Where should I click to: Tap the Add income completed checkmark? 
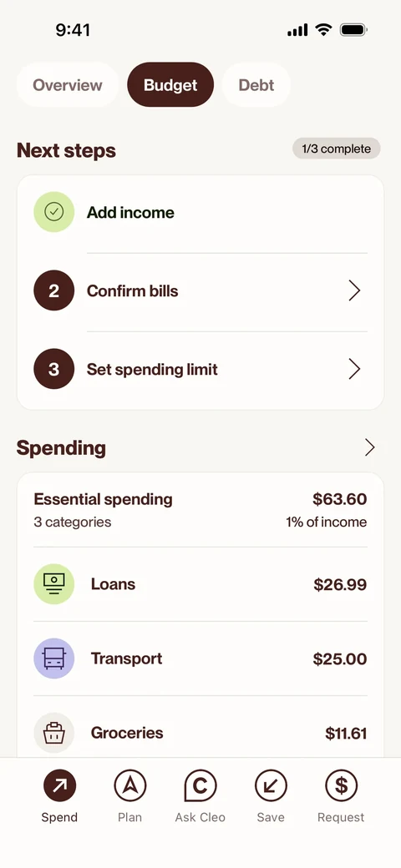53,212
